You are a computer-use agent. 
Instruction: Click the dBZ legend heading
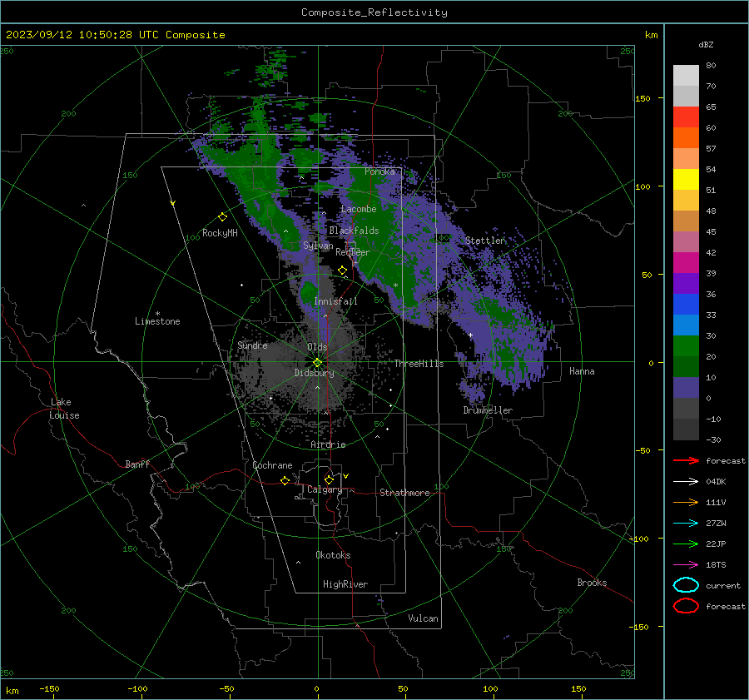(706, 44)
